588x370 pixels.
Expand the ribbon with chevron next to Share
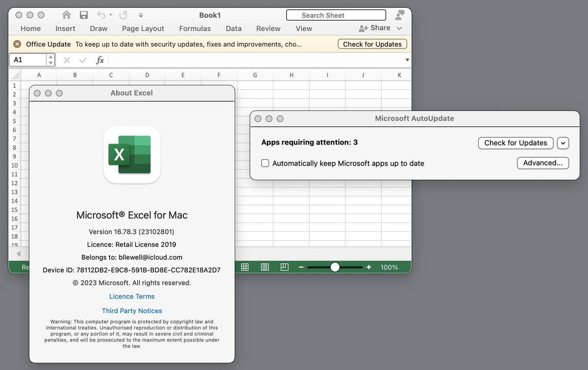[399, 28]
